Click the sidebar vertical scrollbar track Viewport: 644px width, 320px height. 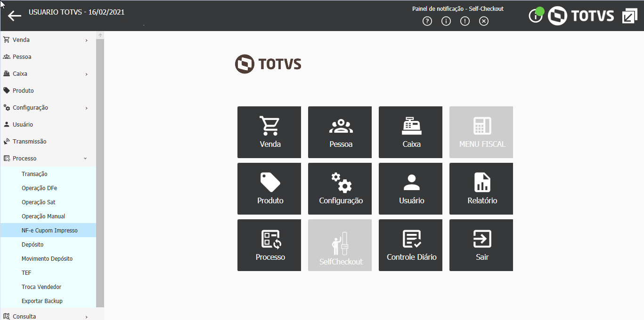point(100,173)
